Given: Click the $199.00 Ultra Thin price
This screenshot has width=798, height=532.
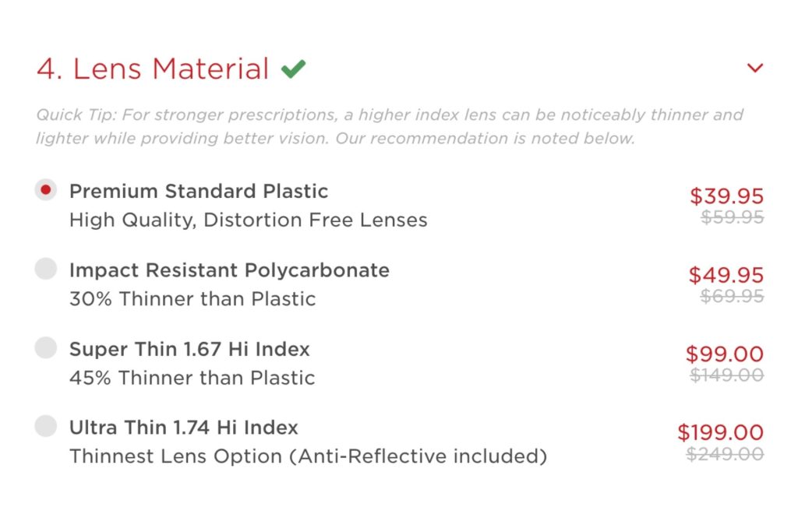Looking at the screenshot, I should coord(721,432).
